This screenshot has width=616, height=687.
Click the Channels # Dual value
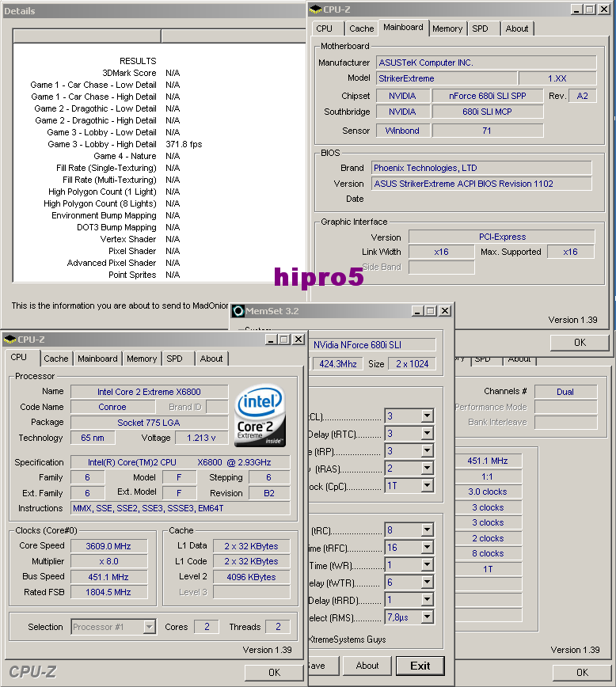click(565, 392)
